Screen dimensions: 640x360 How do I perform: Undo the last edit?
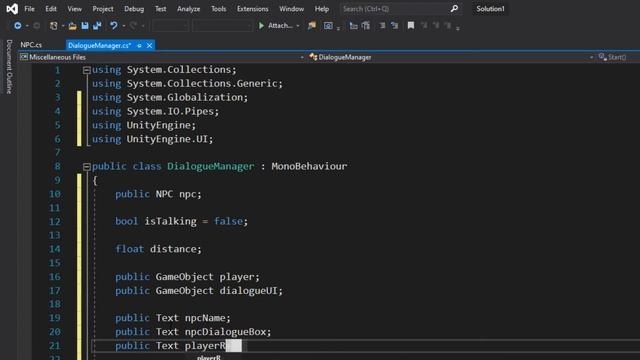[x=113, y=26]
